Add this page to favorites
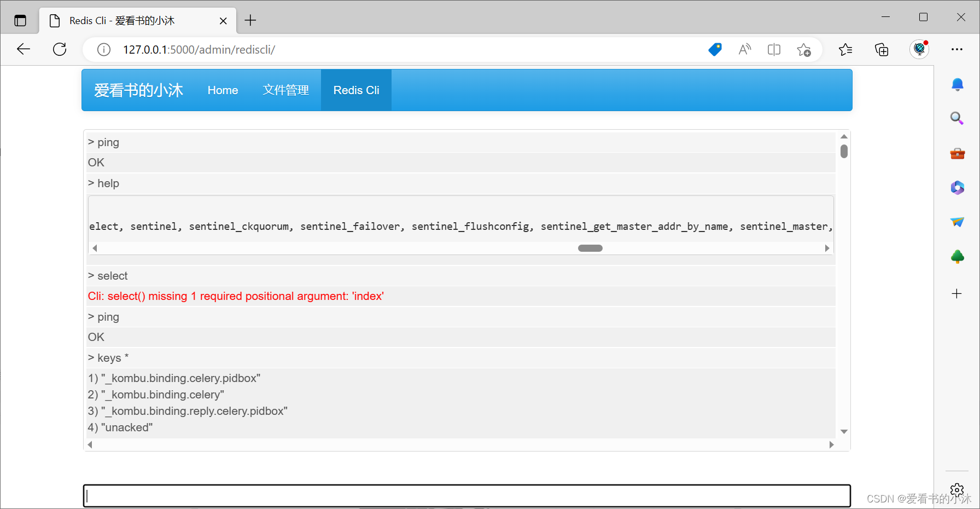This screenshot has width=980, height=509. point(804,50)
